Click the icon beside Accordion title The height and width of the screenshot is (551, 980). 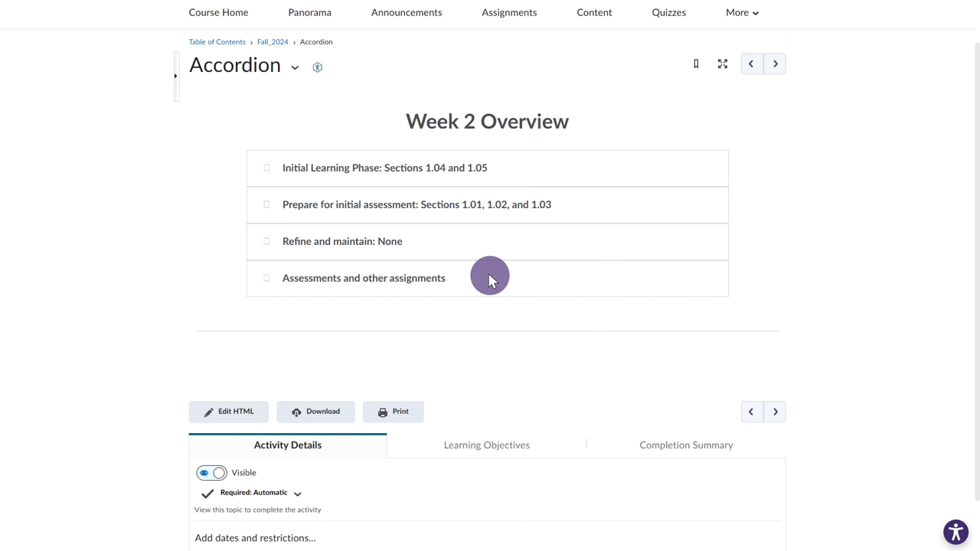click(317, 67)
